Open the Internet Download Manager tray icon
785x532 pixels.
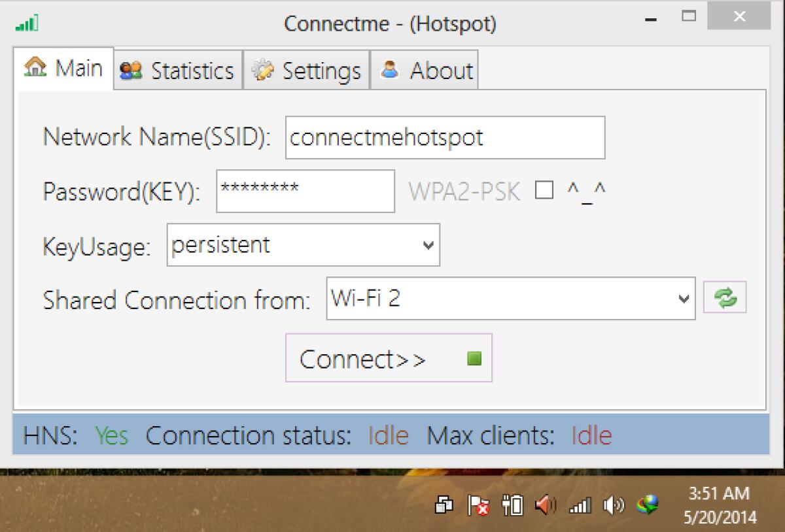coord(648,505)
